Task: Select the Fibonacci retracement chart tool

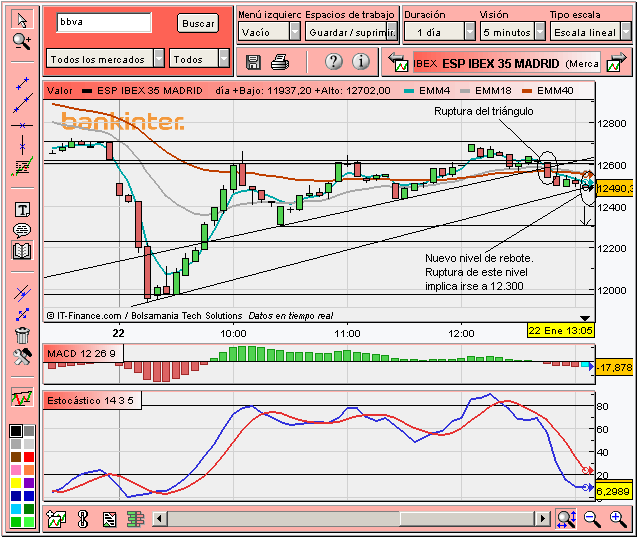Action: (22, 167)
